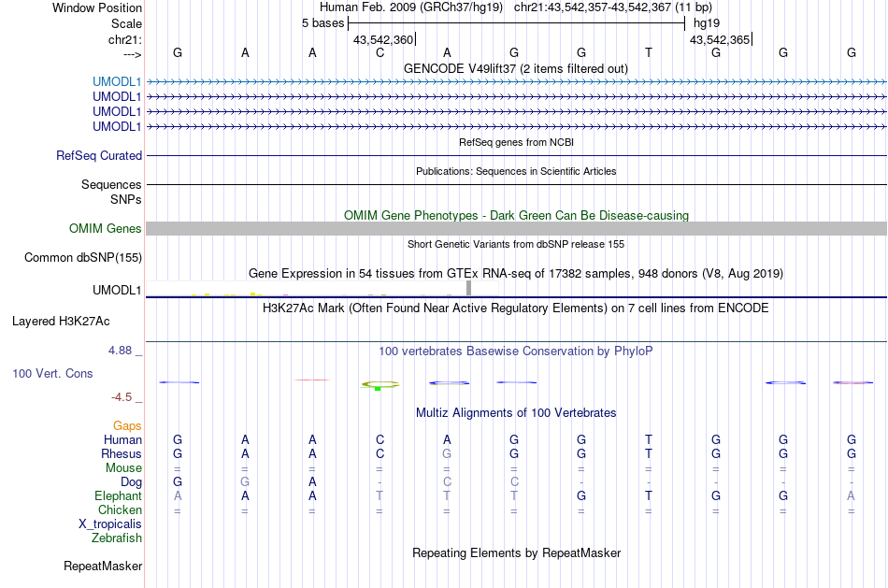Click the -4.5 PhyloP lower scale value
Image resolution: width=888 pixels, height=588 pixels.
[x=122, y=397]
